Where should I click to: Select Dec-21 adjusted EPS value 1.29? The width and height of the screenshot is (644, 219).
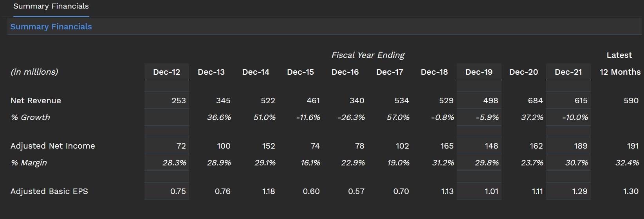(580, 191)
